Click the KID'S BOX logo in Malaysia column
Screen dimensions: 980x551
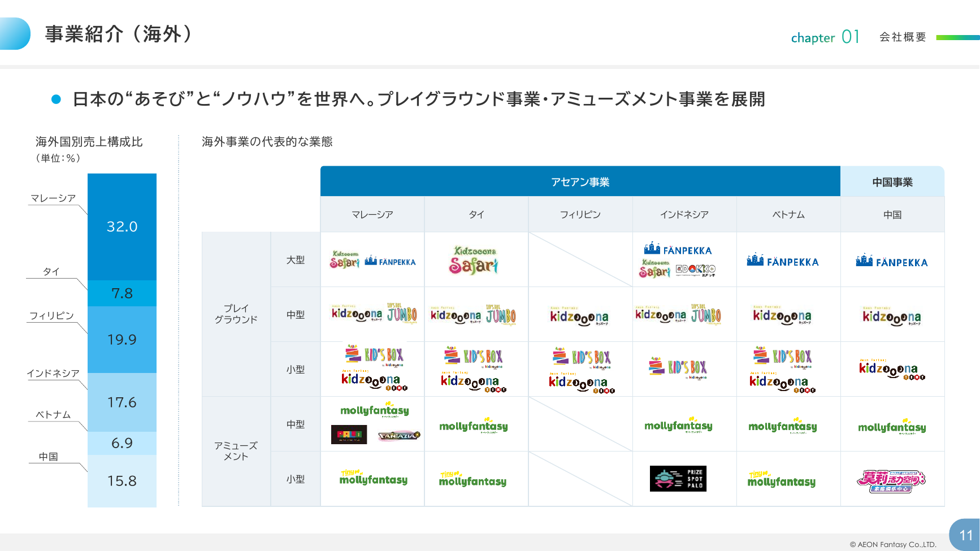point(374,355)
